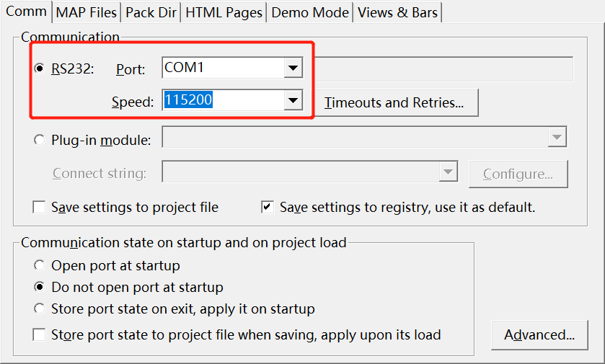Open the Pack Dir tab
This screenshot has height=364, width=605.
point(151,12)
